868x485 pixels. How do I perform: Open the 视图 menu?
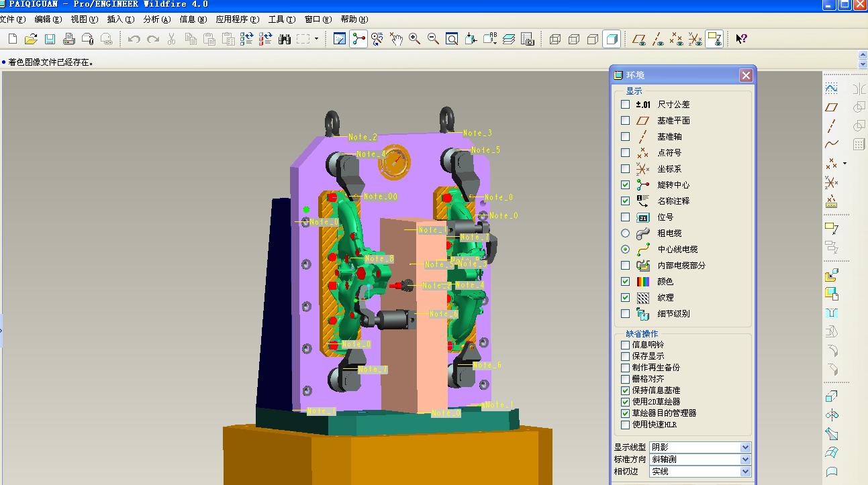[84, 19]
